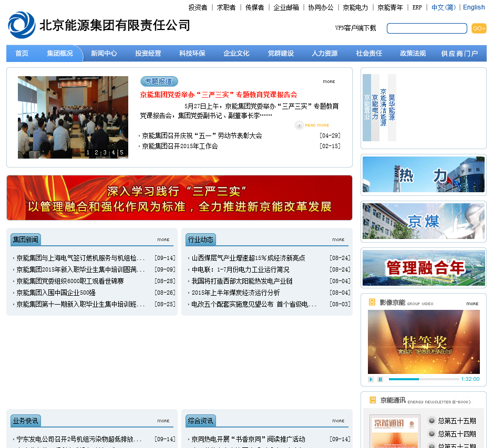The height and width of the screenshot is (448, 493).
Task: Open the 投资经营 navigation tab
Action: tap(148, 54)
